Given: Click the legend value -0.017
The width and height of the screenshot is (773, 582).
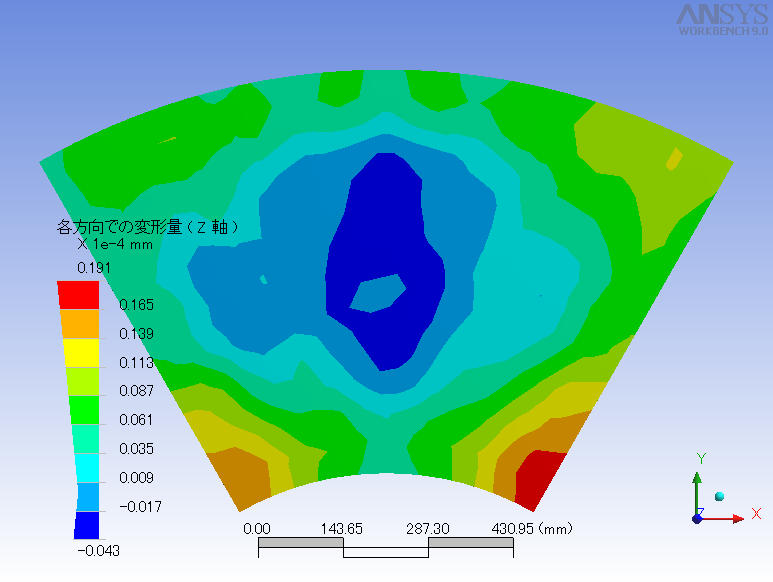Looking at the screenshot, I should click(x=141, y=507).
